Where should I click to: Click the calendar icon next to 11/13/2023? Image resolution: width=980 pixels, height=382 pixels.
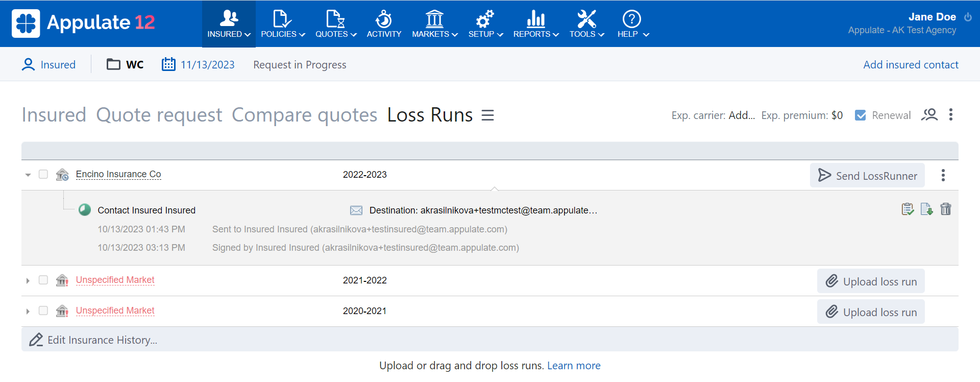coord(168,64)
